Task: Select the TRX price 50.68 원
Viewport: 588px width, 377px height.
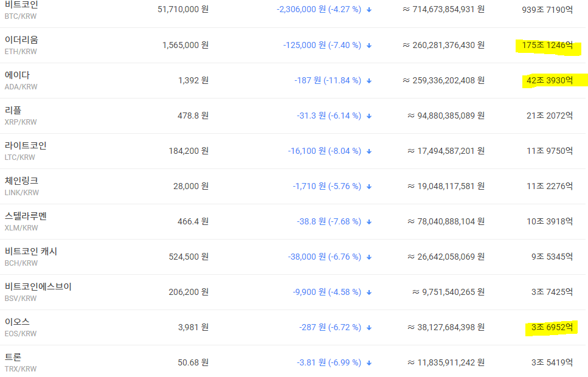Action: [x=193, y=362]
